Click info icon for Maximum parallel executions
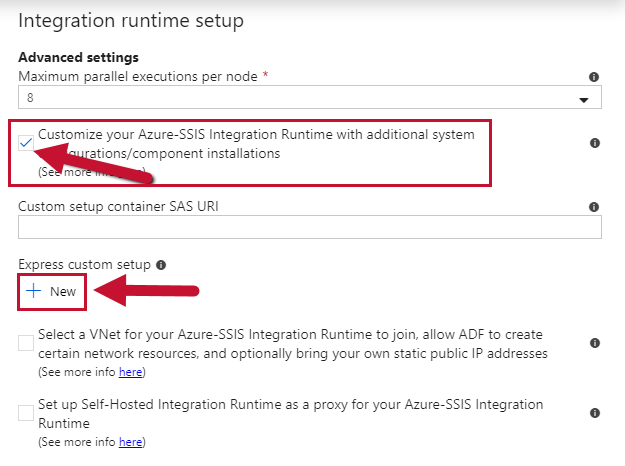This screenshot has height=466, width=625. pos(594,77)
